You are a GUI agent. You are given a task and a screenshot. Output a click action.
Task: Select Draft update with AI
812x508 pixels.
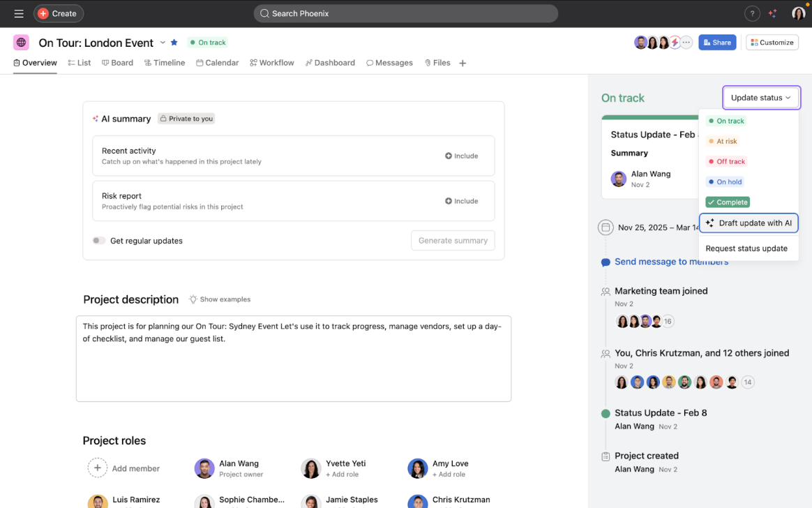point(749,223)
